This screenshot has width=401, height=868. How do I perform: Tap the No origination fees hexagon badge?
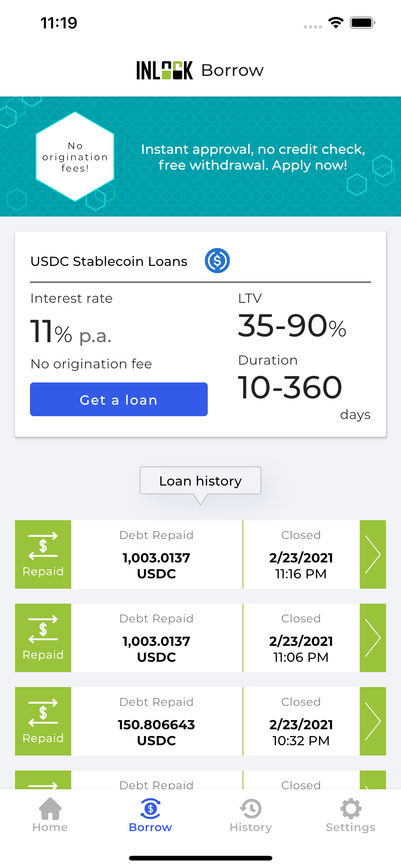point(75,157)
